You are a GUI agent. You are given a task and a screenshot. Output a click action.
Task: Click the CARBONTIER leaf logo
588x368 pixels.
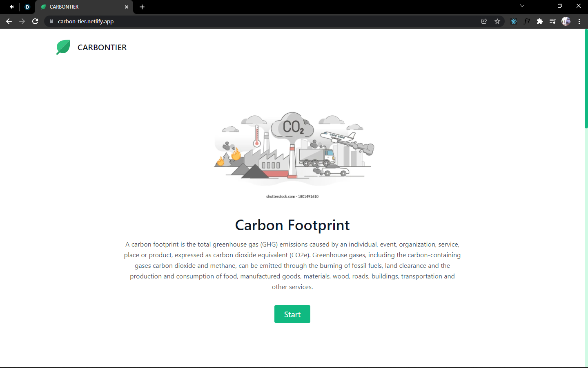[63, 47]
